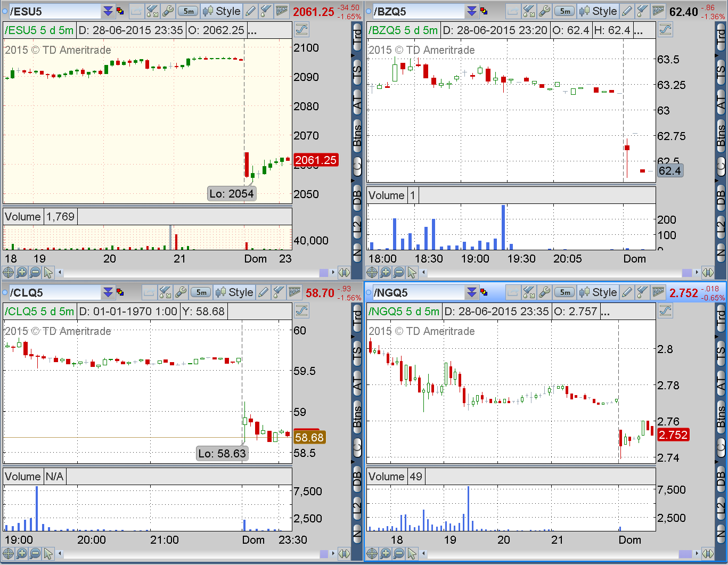
Task: Click the zoom-in magnifier below /ESU5 chart
Action: (22, 273)
